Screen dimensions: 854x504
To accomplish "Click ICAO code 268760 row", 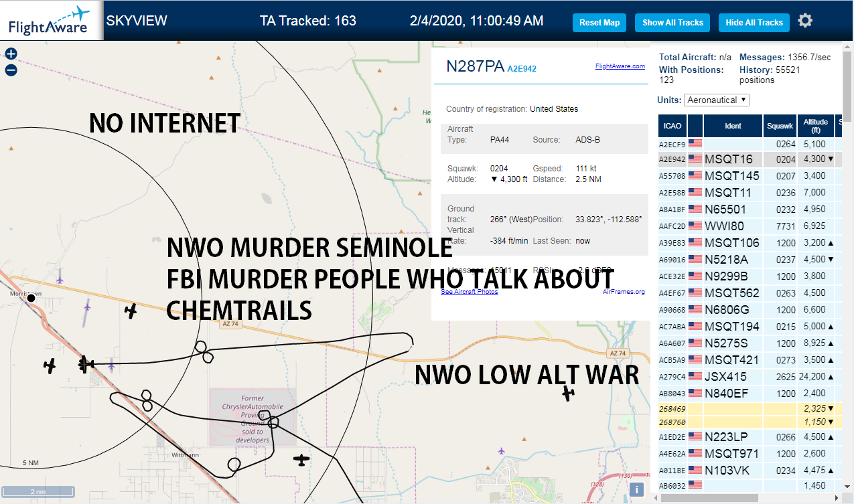I will (x=672, y=422).
